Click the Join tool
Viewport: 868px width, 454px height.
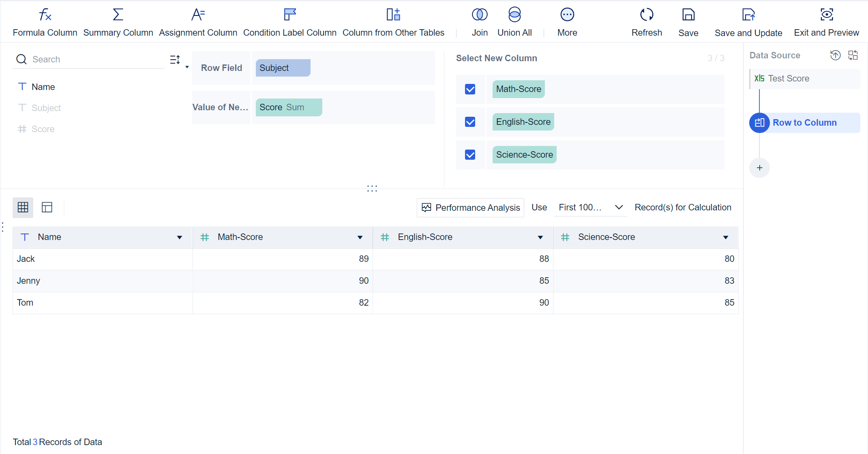(x=480, y=23)
